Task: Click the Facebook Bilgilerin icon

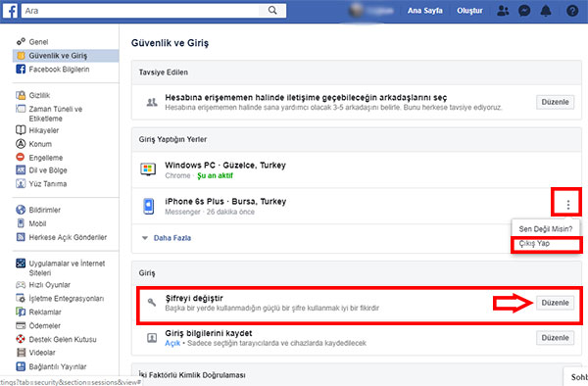Action: pyautogui.click(x=21, y=69)
